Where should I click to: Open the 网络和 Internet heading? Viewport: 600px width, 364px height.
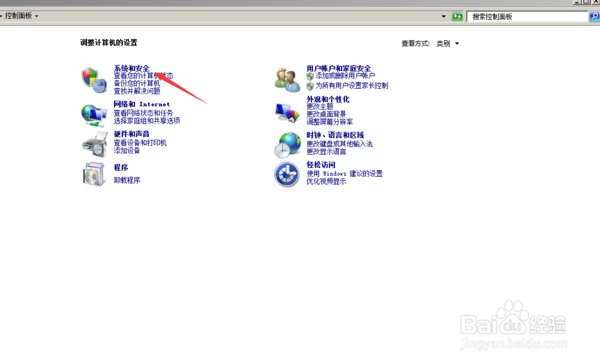142,104
